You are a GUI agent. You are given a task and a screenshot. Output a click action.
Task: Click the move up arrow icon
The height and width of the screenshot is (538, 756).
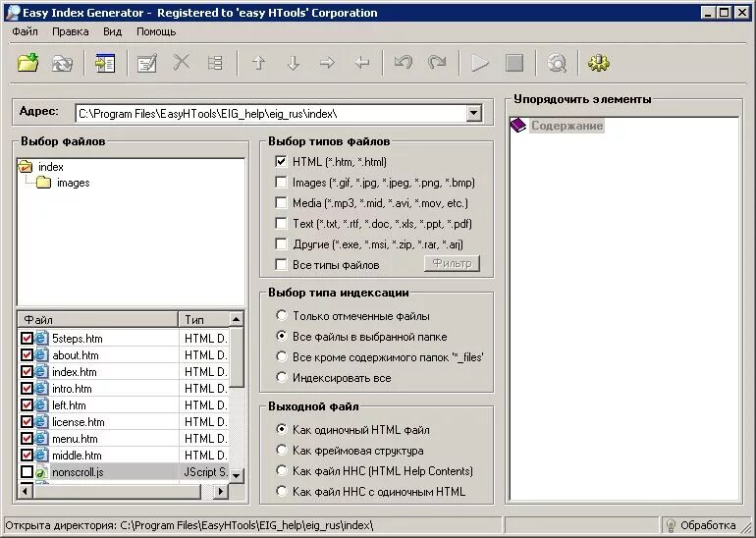tap(259, 63)
